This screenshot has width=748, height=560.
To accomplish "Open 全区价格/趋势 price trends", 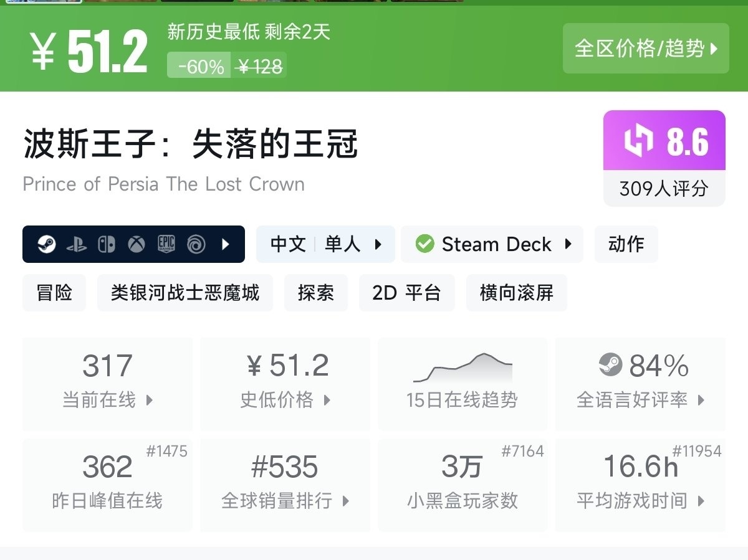I will coord(646,49).
